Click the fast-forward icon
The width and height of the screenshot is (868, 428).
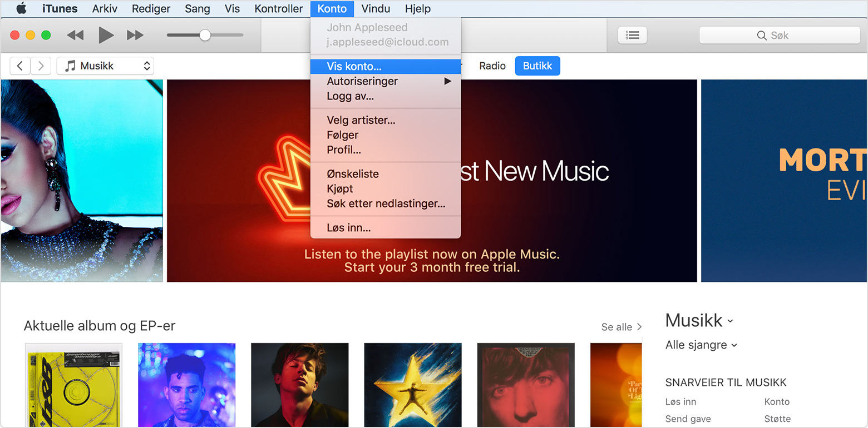pos(135,34)
